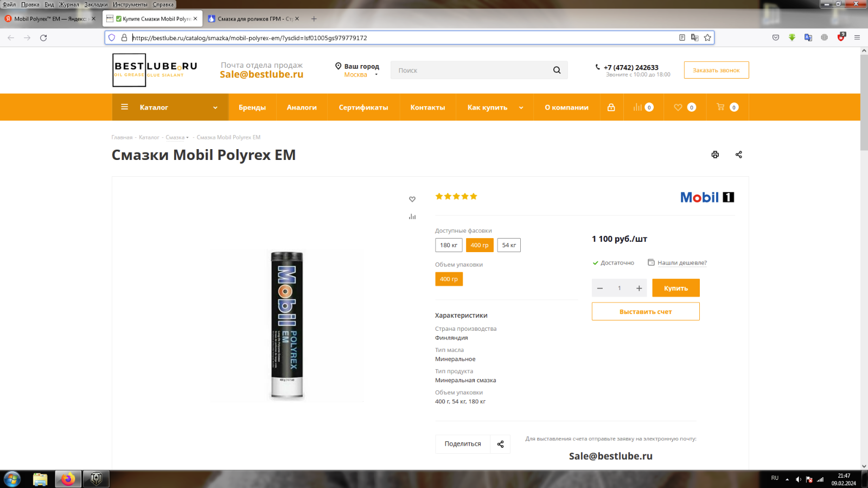Click the BESTLUBE.RU logo
The width and height of the screenshot is (868, 488).
155,70
